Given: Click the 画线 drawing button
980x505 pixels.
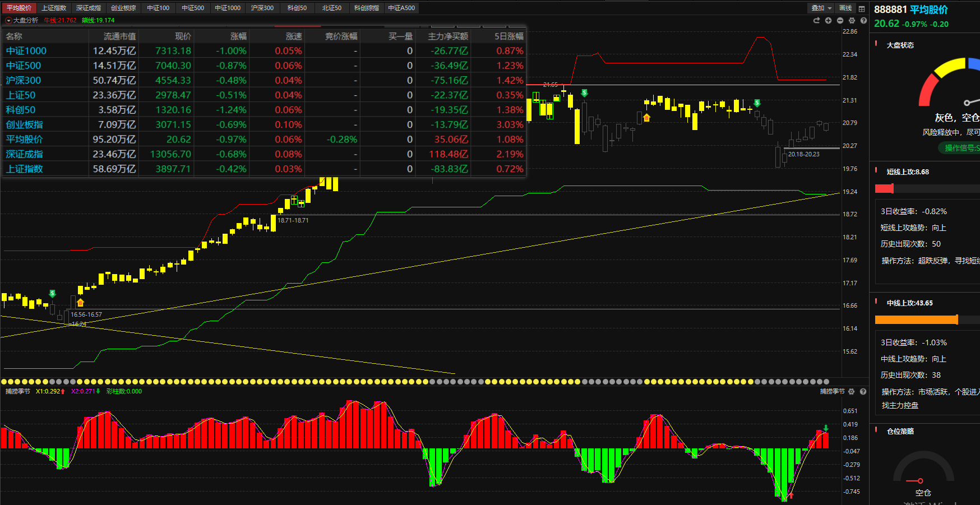Looking at the screenshot, I should click(x=845, y=8).
